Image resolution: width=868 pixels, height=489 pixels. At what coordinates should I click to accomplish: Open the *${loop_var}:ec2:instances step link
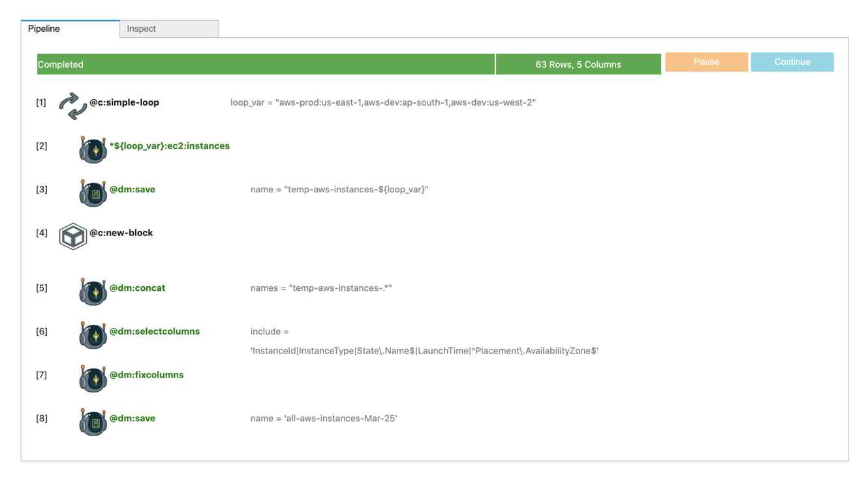point(169,146)
